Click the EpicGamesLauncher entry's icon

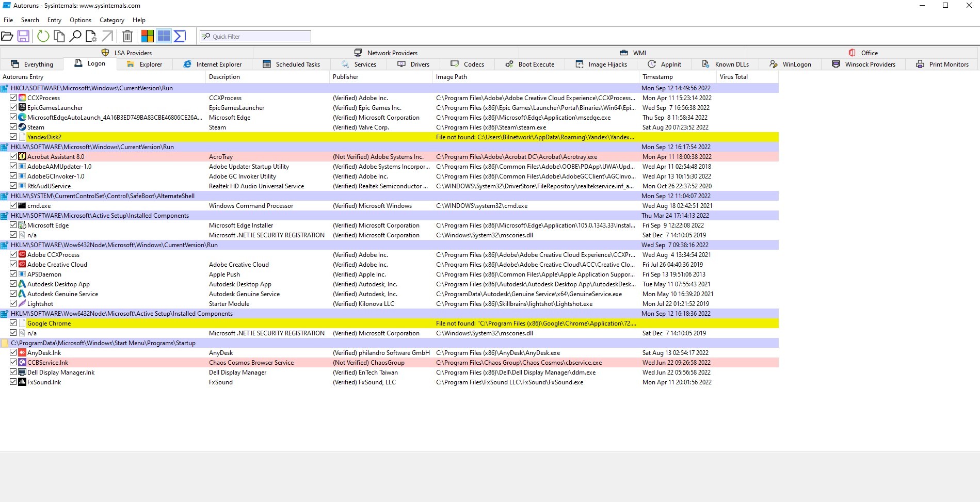22,107
